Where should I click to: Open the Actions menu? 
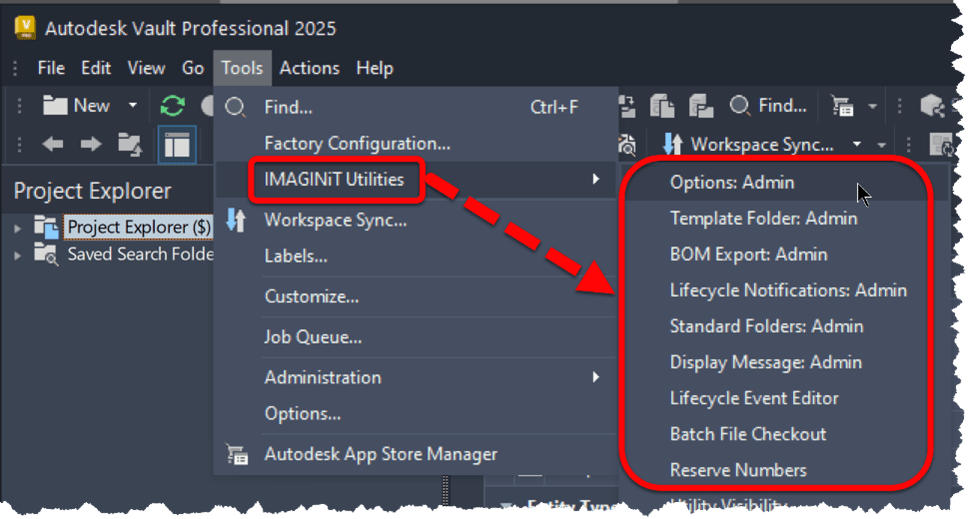point(309,68)
